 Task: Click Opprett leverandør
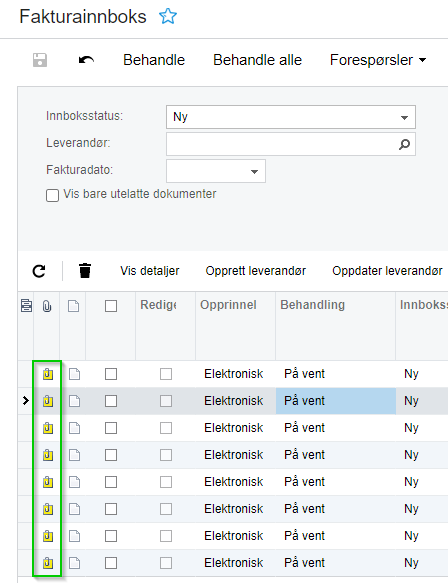pyautogui.click(x=255, y=271)
